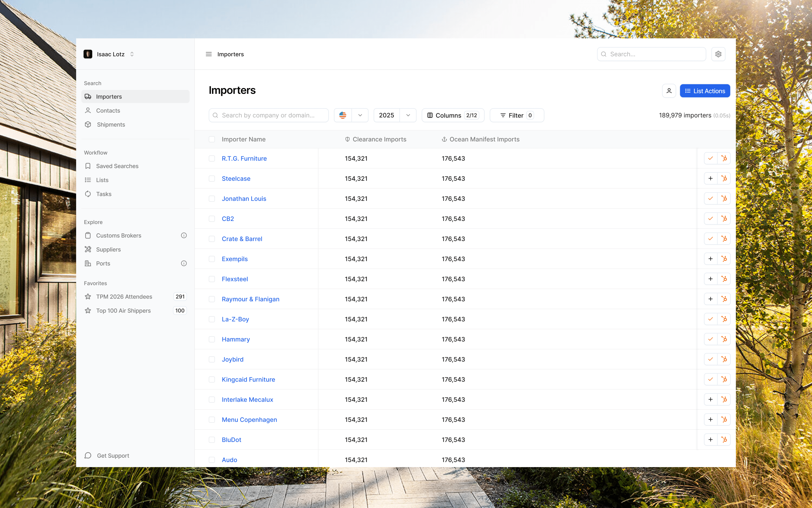Click HubSpot icon for Steelcase row
The image size is (812, 508).
click(724, 178)
